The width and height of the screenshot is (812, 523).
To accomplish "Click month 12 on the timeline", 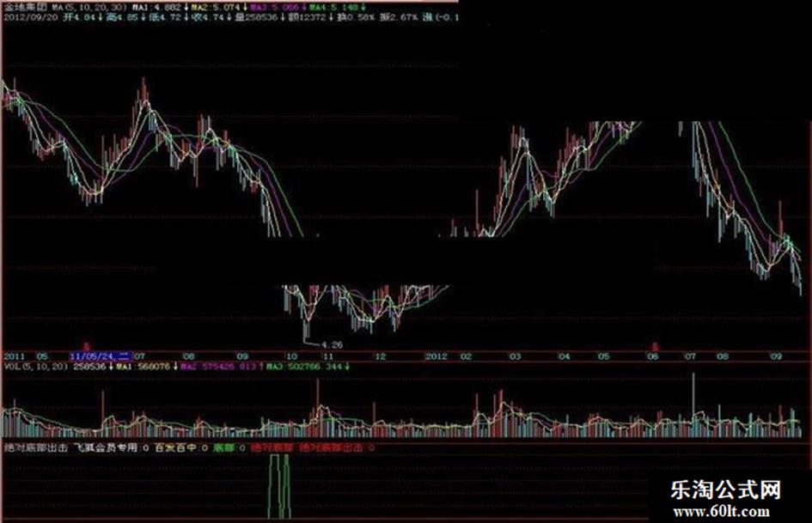I will (381, 356).
